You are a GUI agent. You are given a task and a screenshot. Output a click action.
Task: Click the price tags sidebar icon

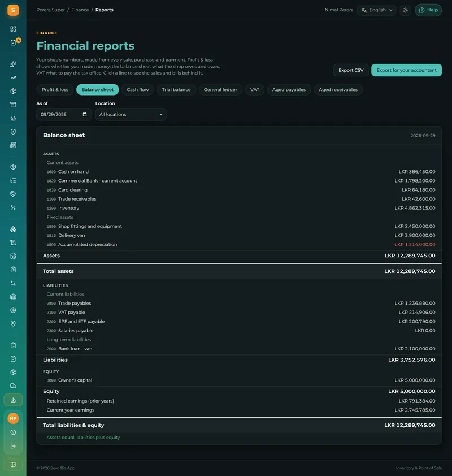click(x=13, y=194)
